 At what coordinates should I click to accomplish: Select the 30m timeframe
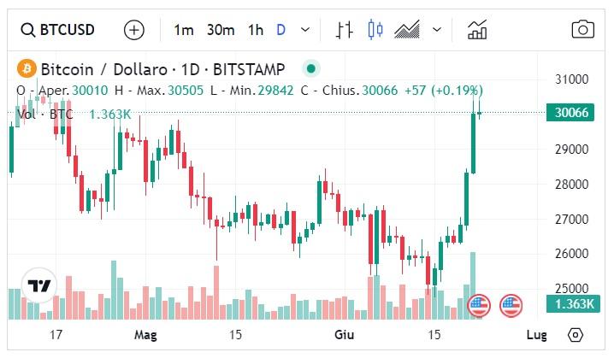point(220,30)
